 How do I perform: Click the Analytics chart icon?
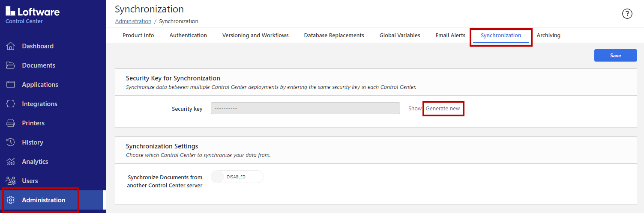(x=11, y=162)
